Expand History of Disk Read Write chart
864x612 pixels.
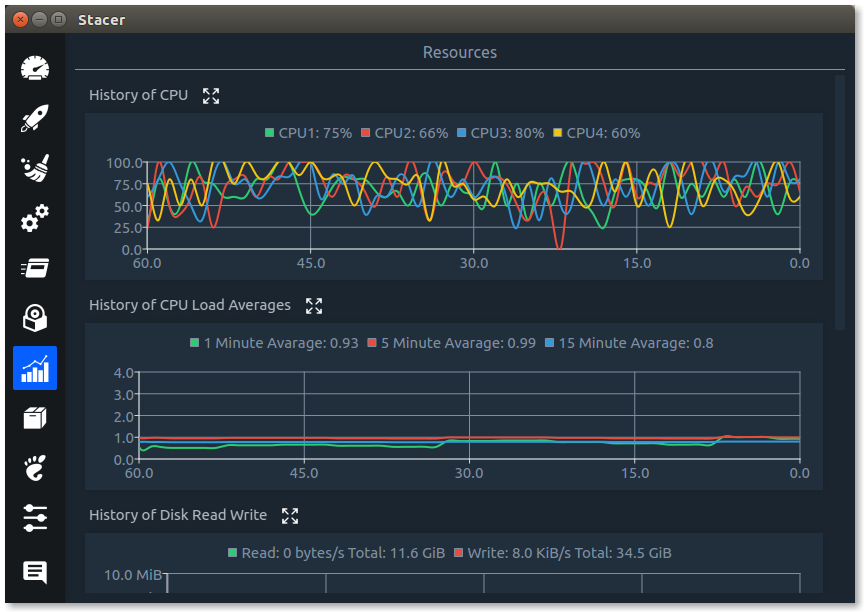[x=290, y=516]
